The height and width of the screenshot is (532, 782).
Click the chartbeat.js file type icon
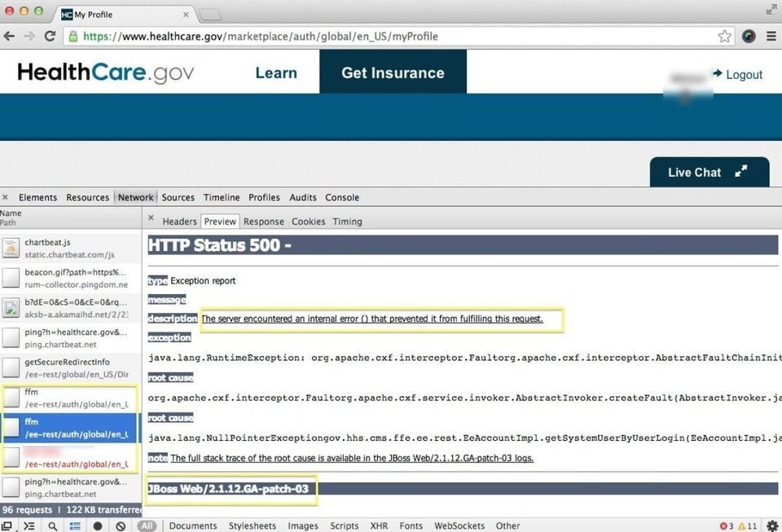coord(11,248)
